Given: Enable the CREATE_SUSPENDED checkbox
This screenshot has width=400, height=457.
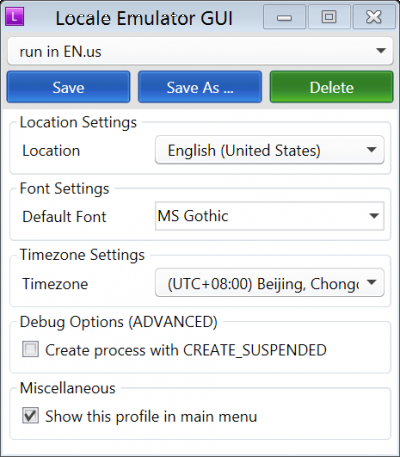Looking at the screenshot, I should (30, 349).
